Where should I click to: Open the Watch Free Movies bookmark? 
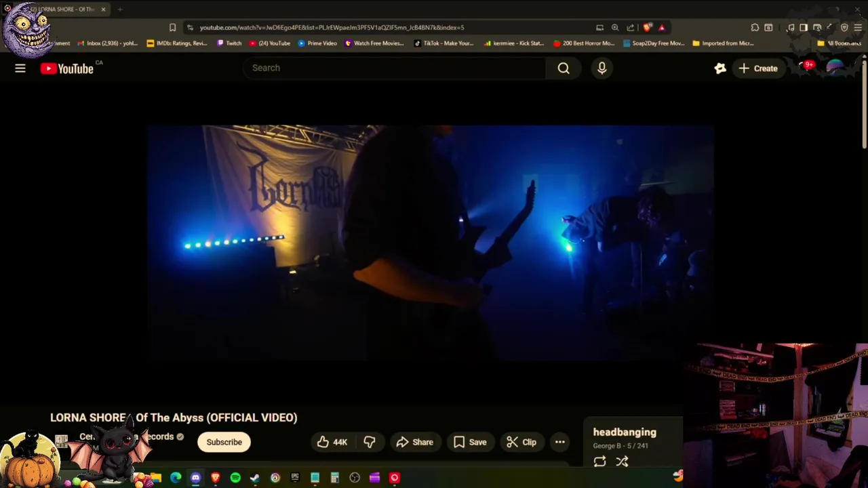[374, 43]
